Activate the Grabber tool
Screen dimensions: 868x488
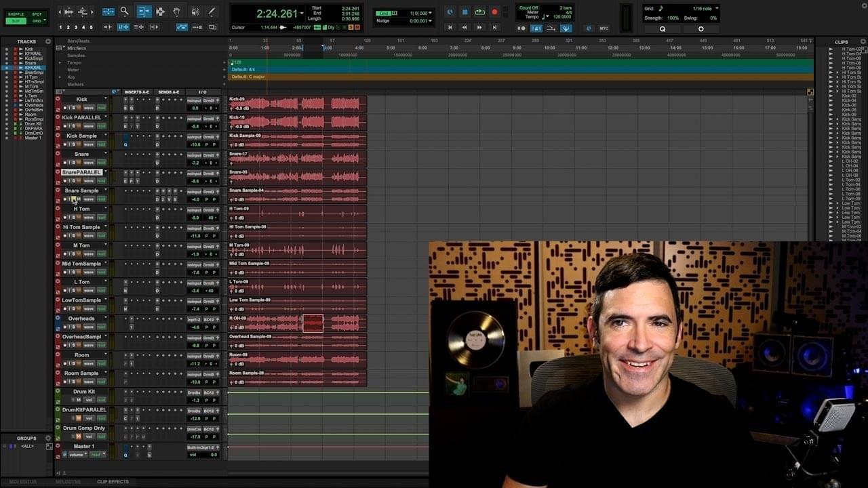point(177,12)
